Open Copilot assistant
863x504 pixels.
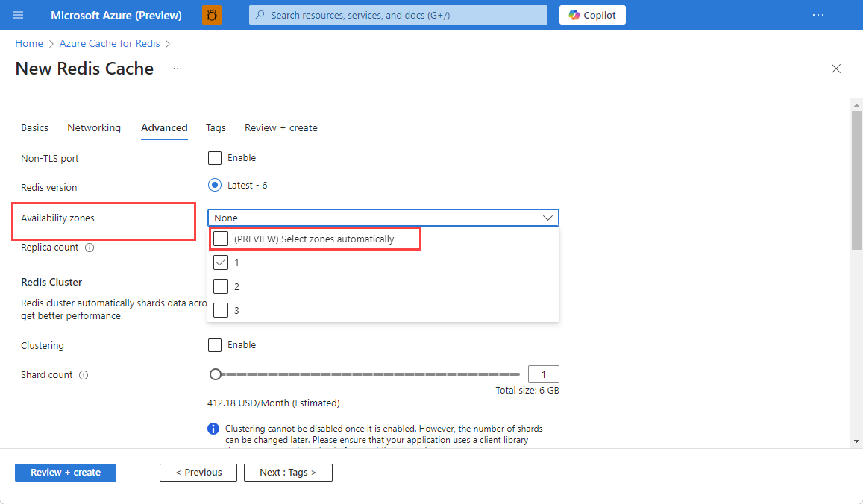592,15
